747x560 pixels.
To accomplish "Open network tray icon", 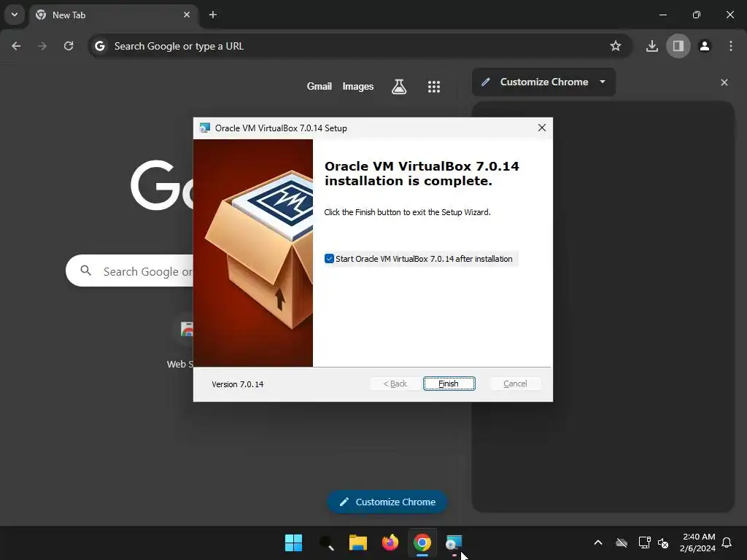I will 644,542.
